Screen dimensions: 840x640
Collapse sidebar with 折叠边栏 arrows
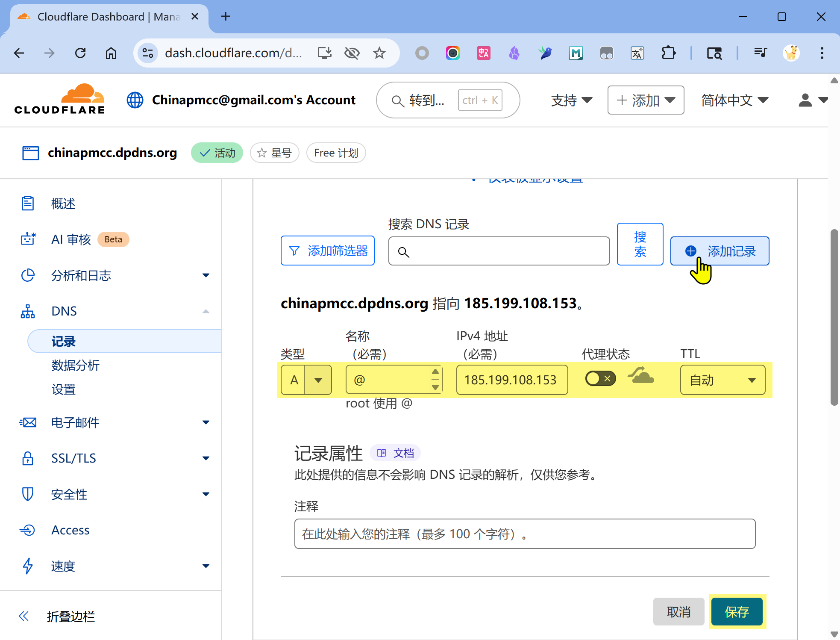point(24,616)
